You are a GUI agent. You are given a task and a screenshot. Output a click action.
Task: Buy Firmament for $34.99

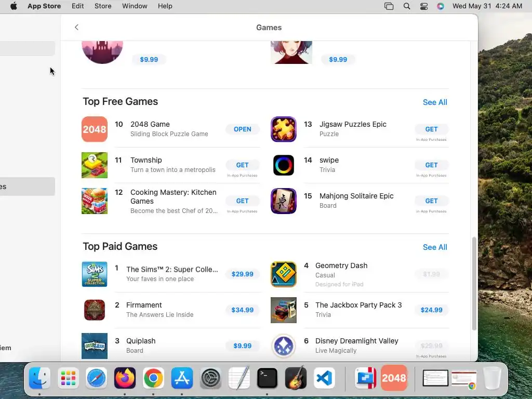coord(242,310)
